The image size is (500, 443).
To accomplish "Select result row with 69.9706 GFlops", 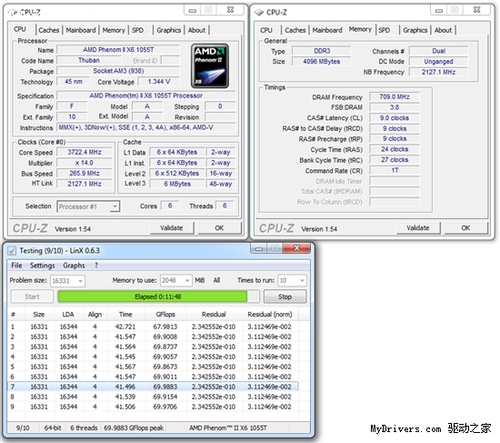I will pos(153,407).
